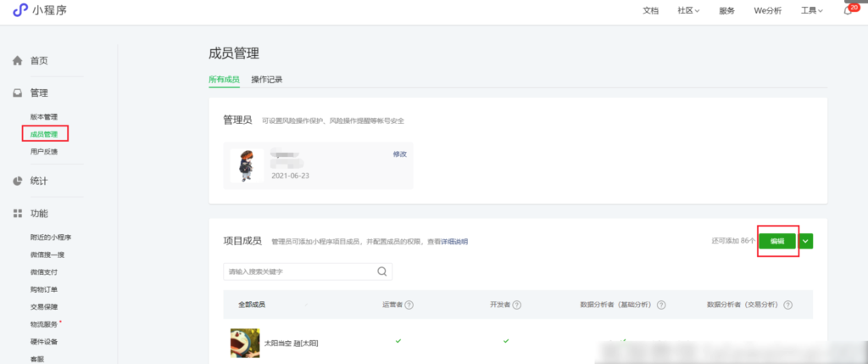Click help icon beside 数据分析者(基础分析)
Screen dimensions: 868x364
coord(661,305)
